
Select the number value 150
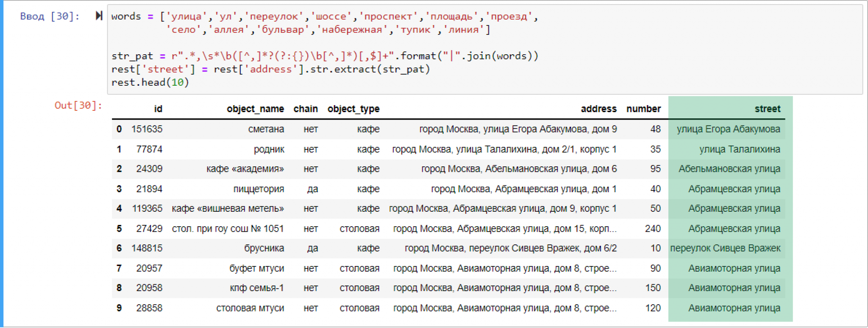[653, 288]
